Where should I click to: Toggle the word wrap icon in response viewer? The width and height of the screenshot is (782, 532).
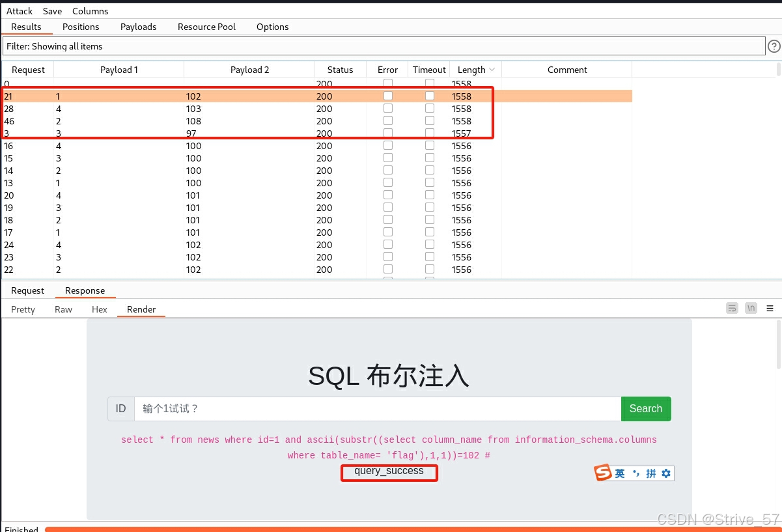733,308
